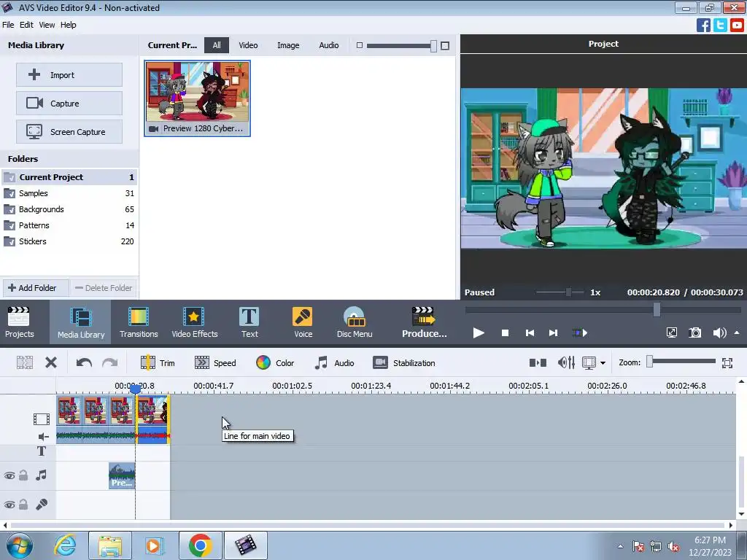The height and width of the screenshot is (560, 747).
Task: Click the next scene playback icon
Action: click(x=580, y=332)
